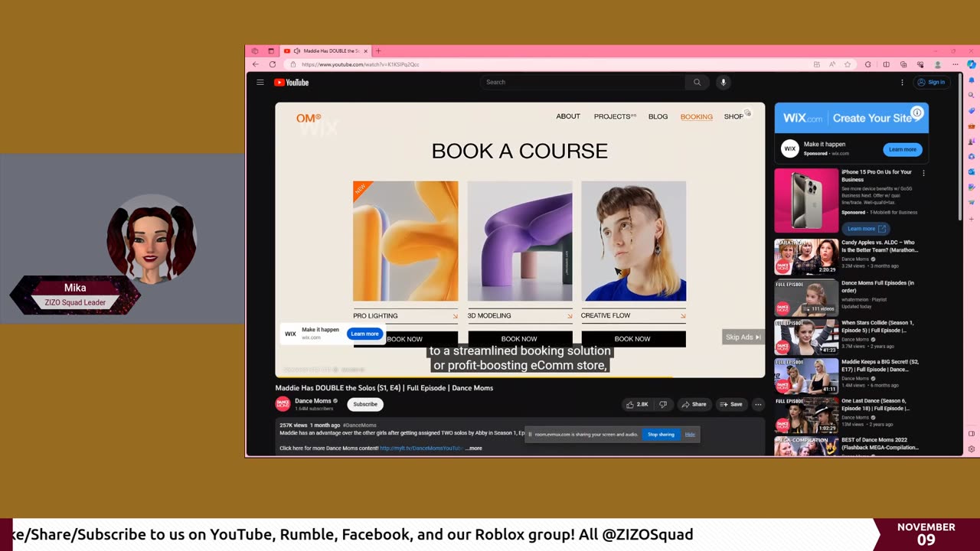The image size is (980, 551).
Task: Mute the tab via speaker icon
Action: pos(296,51)
